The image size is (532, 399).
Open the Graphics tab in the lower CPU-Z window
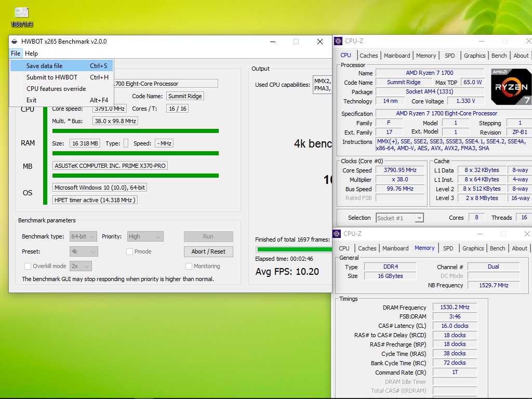click(x=473, y=248)
